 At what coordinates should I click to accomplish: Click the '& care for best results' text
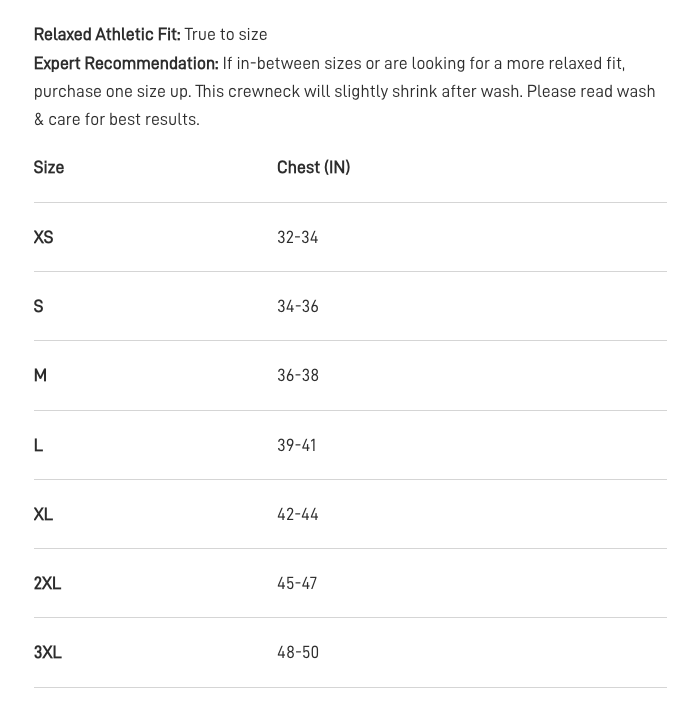pos(117,119)
